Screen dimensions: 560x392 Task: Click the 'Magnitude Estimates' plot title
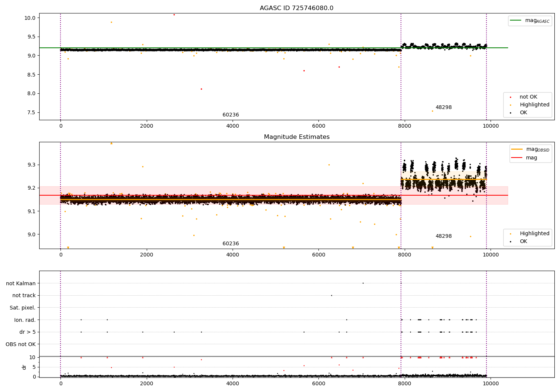point(296,137)
